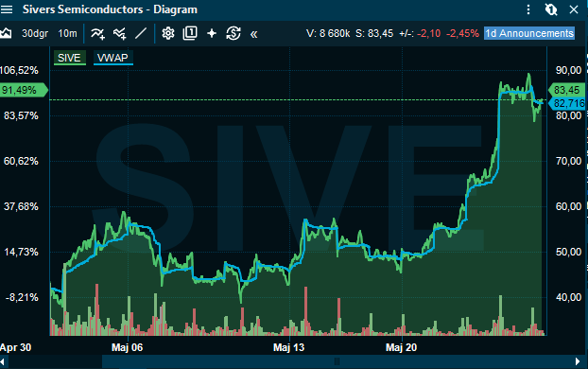
Task: Click the 40,00 price axis label
Action: point(568,297)
